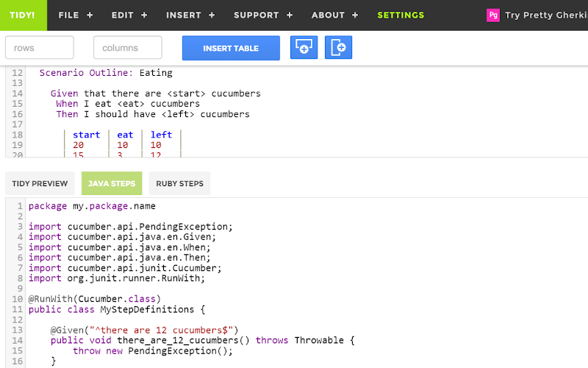Click the 'start' table header cell
Viewport: 588px width, 368px height.
pyautogui.click(x=86, y=135)
